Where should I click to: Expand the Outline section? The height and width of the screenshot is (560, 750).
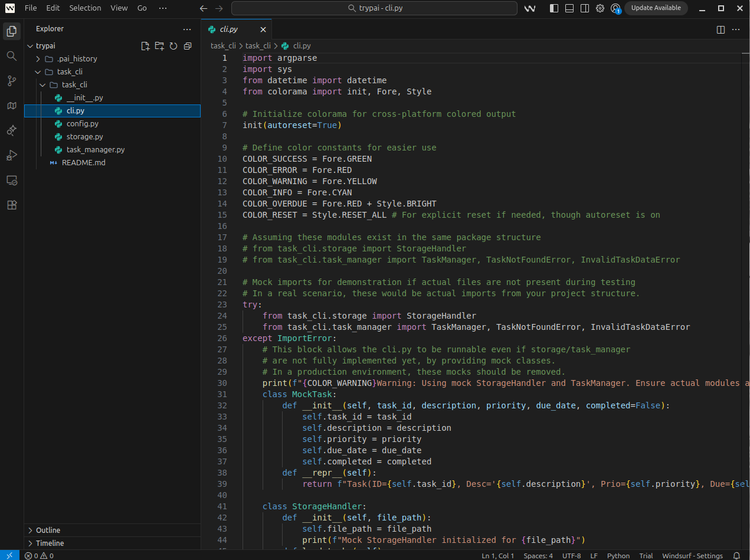48,530
